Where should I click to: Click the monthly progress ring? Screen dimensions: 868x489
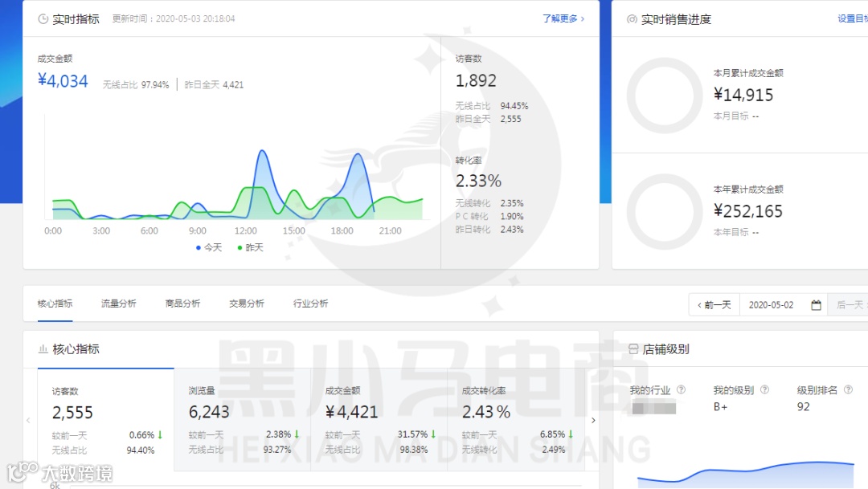point(665,95)
